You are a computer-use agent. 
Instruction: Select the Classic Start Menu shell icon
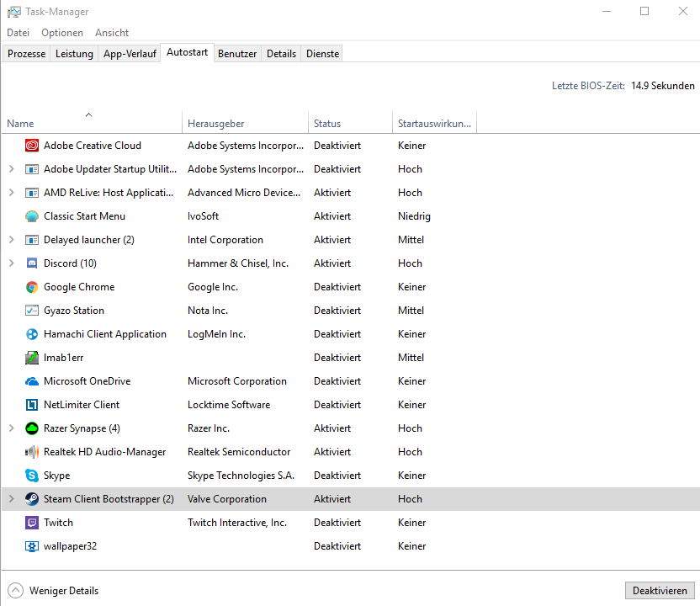(x=32, y=216)
